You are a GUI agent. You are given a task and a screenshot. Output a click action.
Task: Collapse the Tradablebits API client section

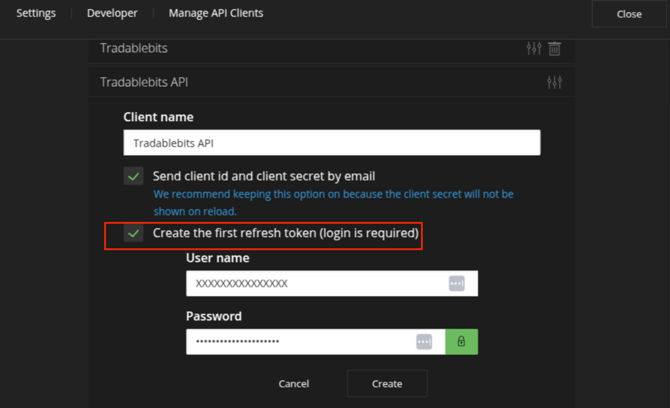[x=300, y=82]
